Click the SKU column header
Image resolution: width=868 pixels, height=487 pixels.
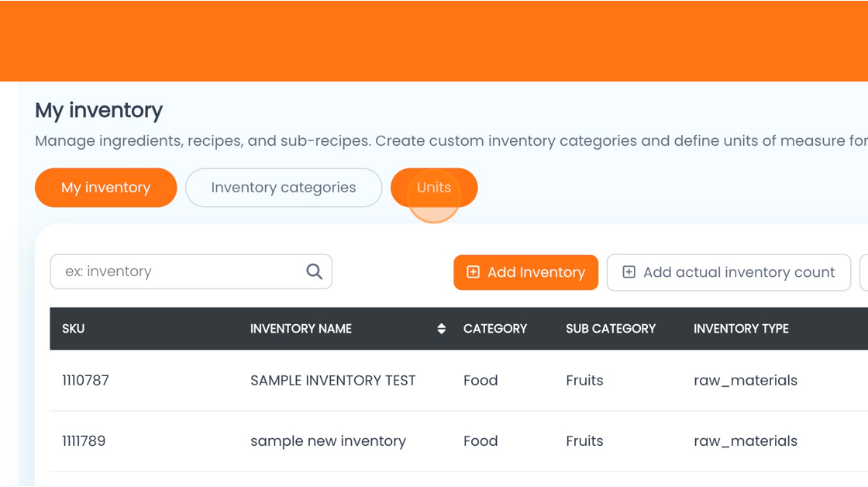point(73,329)
